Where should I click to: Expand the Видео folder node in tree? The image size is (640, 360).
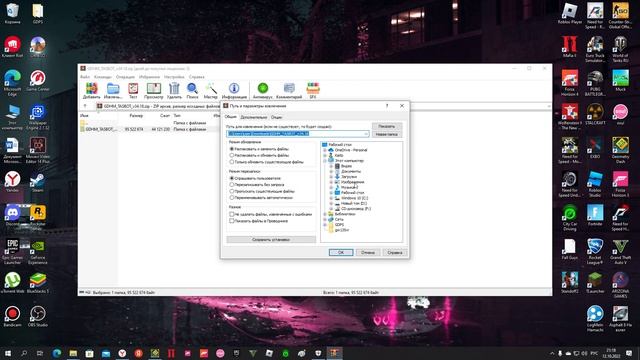click(x=331, y=166)
